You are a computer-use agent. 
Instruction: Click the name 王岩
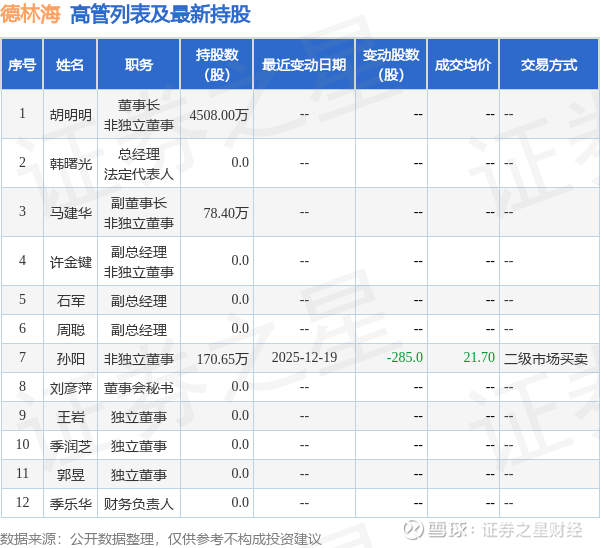[71, 417]
